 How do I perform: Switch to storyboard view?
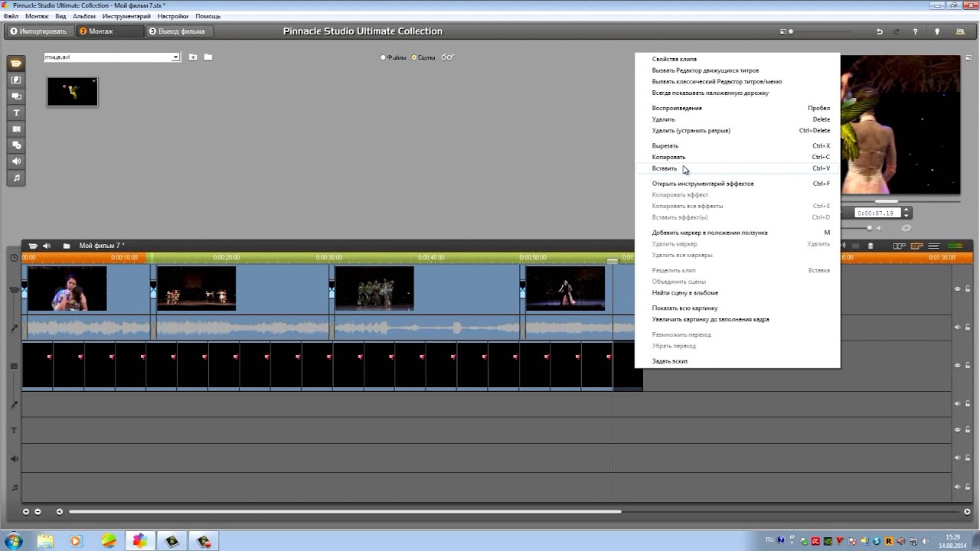point(899,246)
